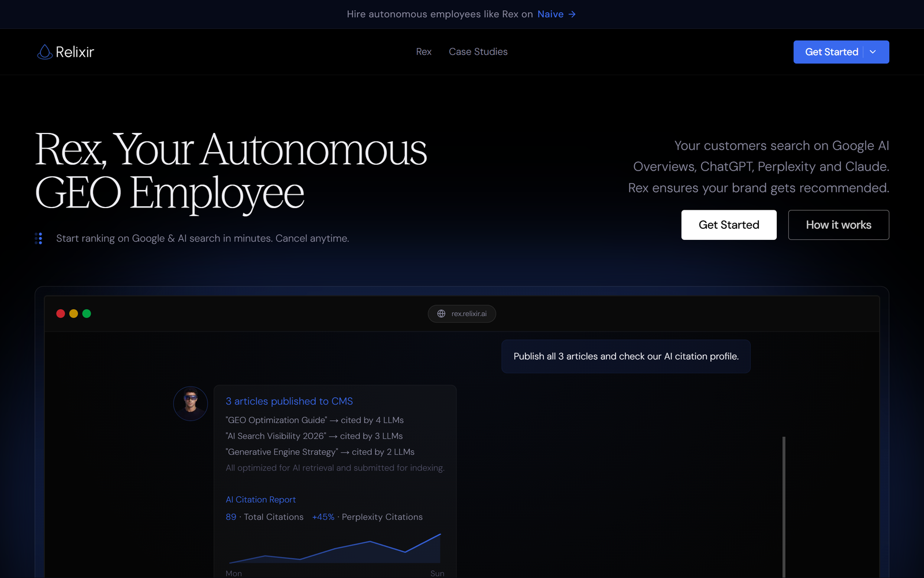Click the "GEO Optimization Guide" row
This screenshot has height=578, width=924.
pos(315,420)
